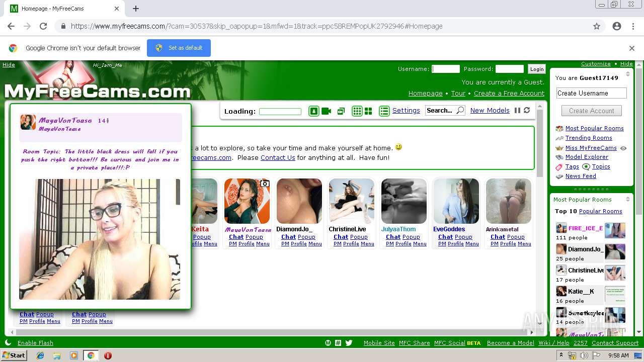Open ChristineLive Menu dropdown
Screen dimensions: 644x362
367,244
